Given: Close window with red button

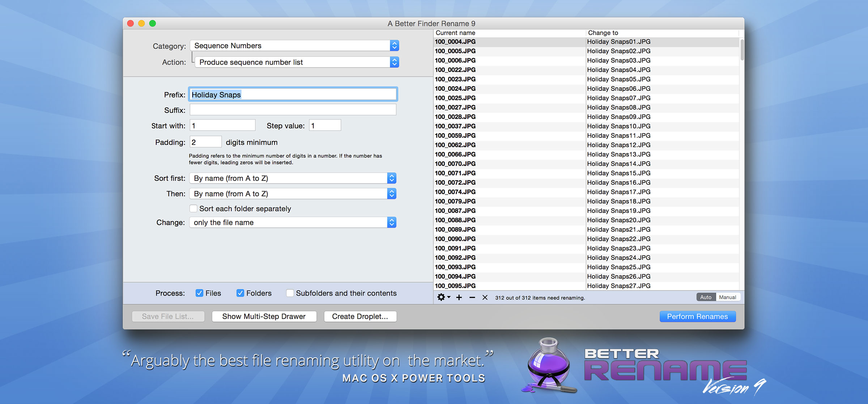Looking at the screenshot, I should [x=131, y=23].
